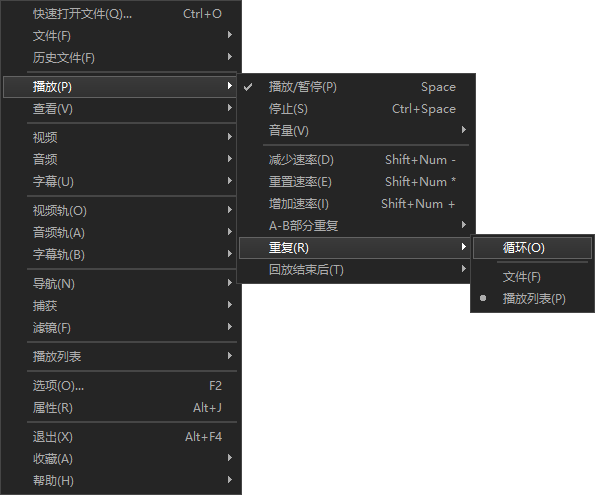Open the A-B部分重复 submenu
The height and width of the screenshot is (495, 595).
(356, 226)
